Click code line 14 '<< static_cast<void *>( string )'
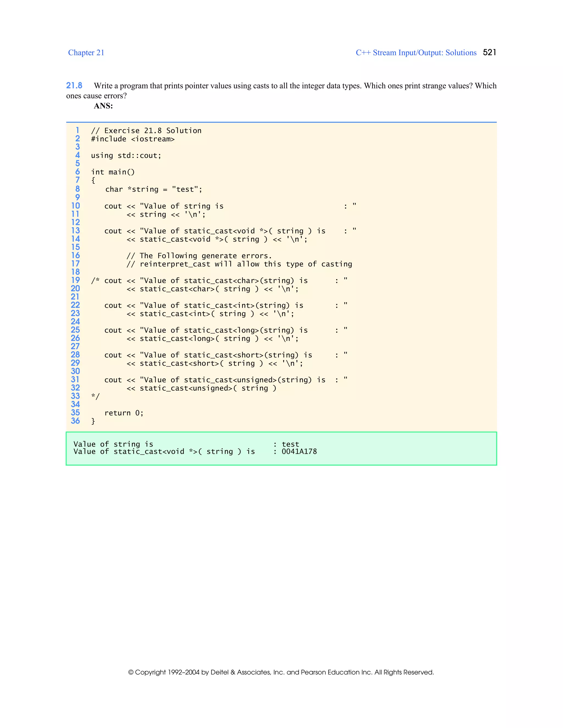Screen dimensions: 563x728 [217, 239]
